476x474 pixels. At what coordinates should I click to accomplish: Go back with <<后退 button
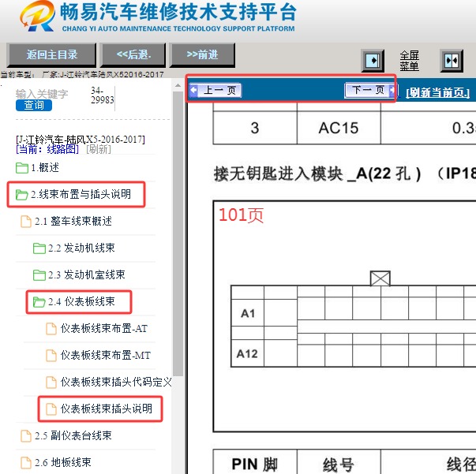[x=133, y=55]
